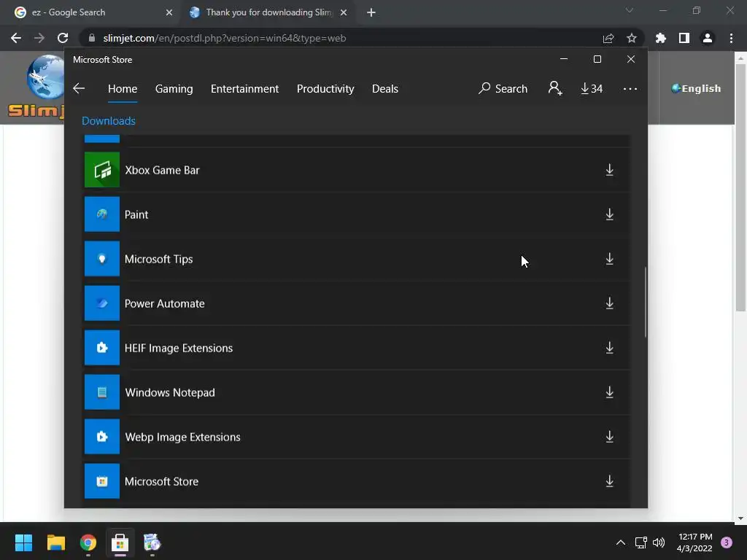Select the Webp Image Extensions name text

click(x=182, y=437)
